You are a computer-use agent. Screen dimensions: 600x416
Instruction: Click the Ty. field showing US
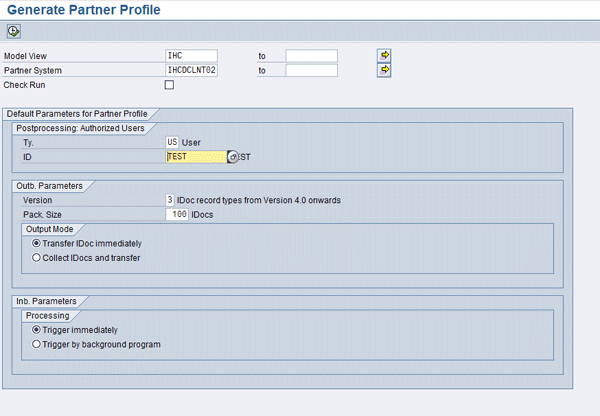click(172, 142)
